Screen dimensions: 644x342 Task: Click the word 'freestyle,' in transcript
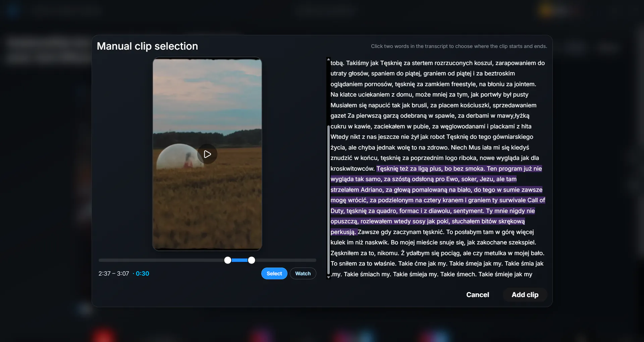(x=464, y=84)
